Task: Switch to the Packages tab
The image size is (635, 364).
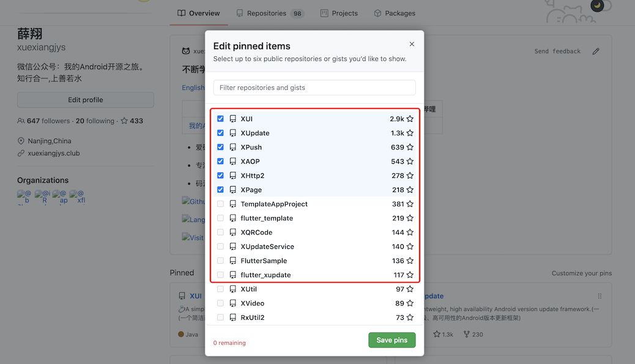Action: (395, 13)
